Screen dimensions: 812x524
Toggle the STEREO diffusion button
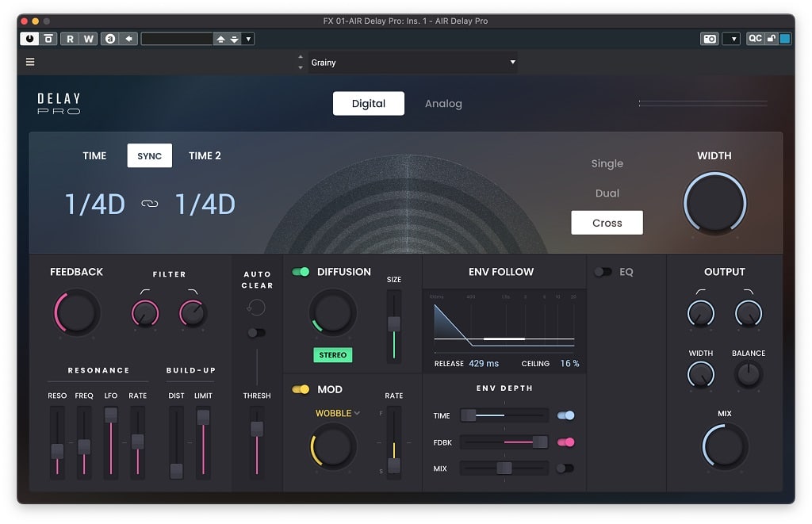coord(332,355)
